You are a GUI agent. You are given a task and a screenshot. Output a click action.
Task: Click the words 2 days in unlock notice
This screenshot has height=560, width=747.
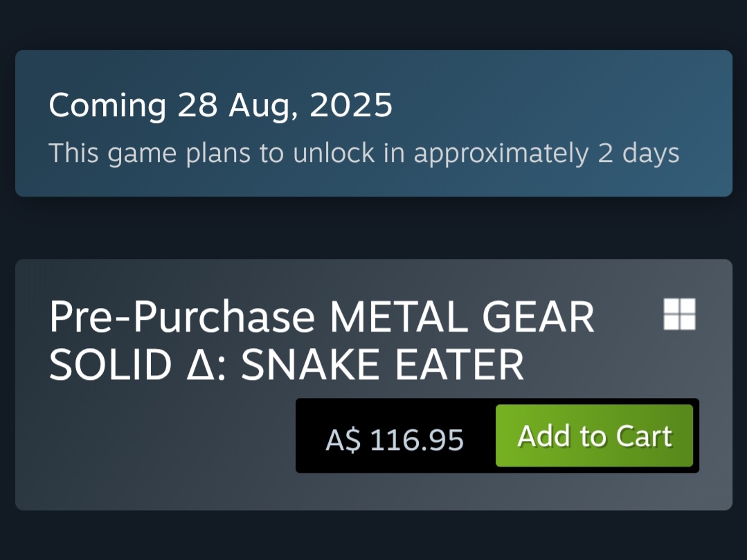(x=638, y=153)
